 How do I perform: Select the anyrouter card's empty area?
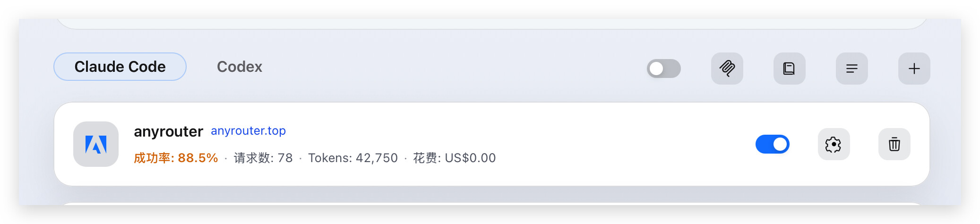point(614,144)
